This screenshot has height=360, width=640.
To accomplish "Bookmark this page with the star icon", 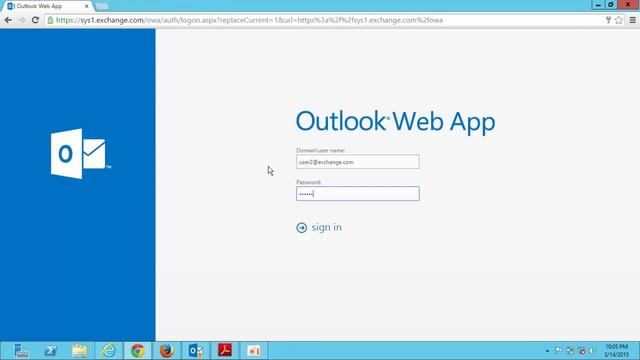I will (619, 20).
